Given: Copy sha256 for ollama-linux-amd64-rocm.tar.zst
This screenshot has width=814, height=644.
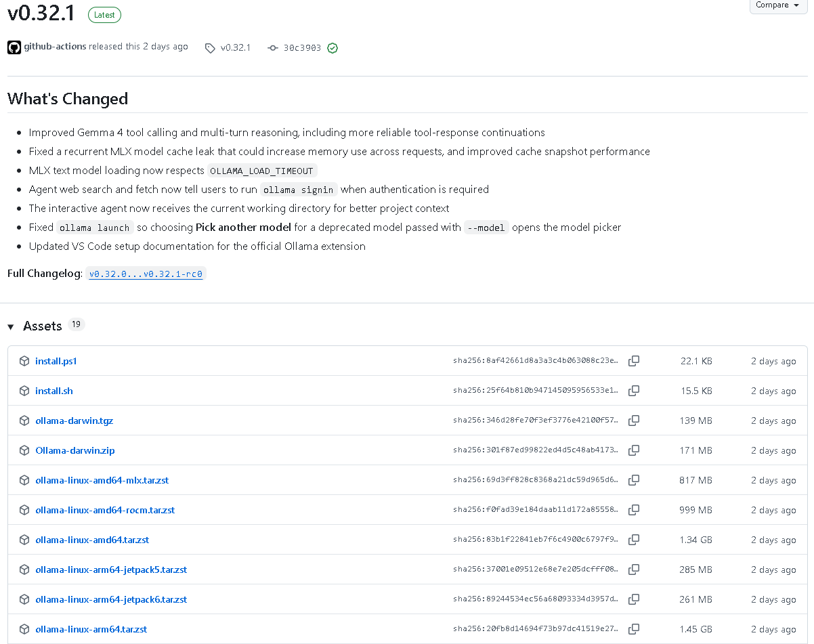Looking at the screenshot, I should pyautogui.click(x=634, y=510).
